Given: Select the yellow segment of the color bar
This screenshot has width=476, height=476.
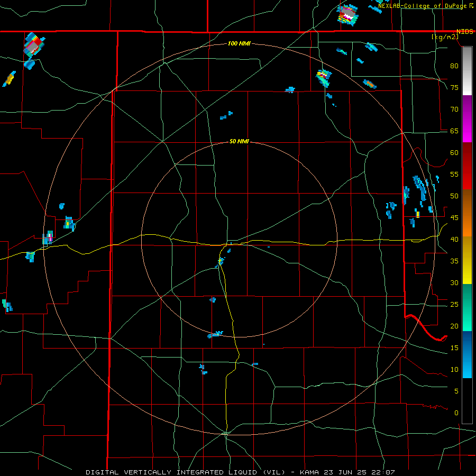Looking at the screenshot, I should tap(467, 260).
